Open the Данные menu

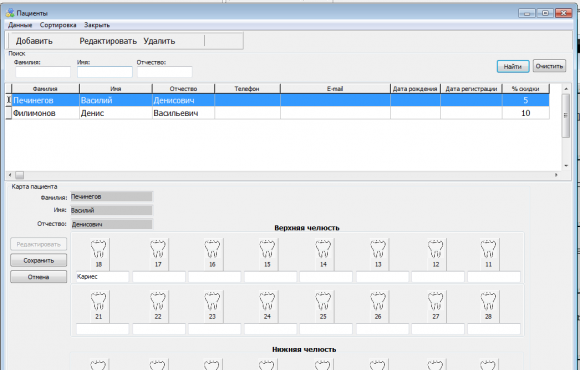[20, 25]
